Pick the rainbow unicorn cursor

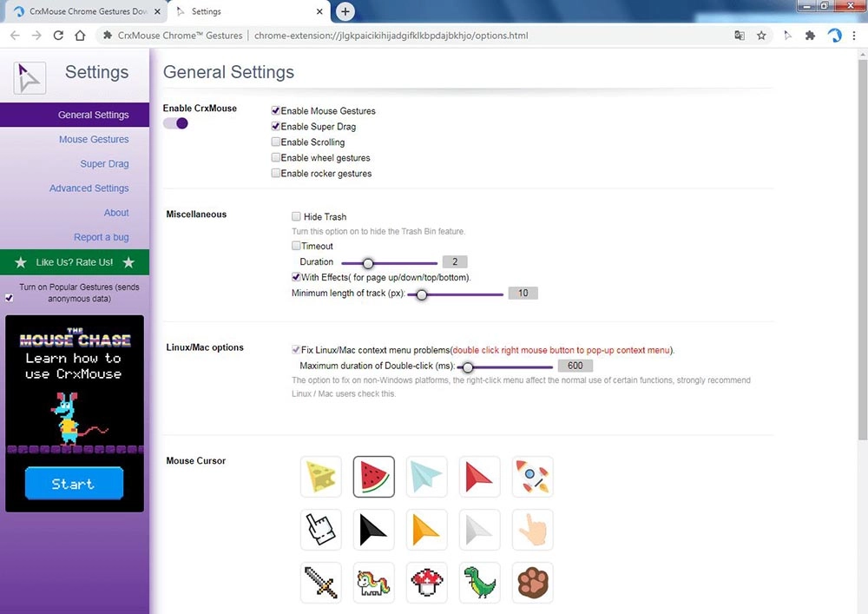click(x=373, y=583)
